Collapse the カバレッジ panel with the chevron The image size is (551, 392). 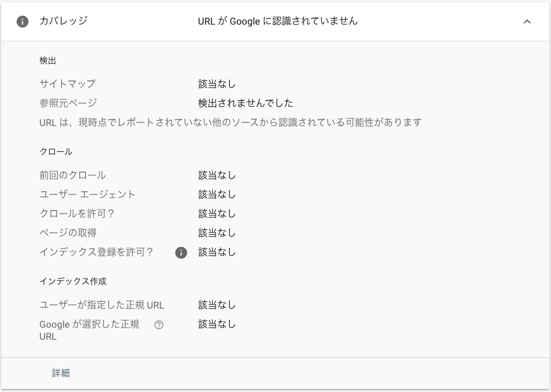tap(527, 22)
